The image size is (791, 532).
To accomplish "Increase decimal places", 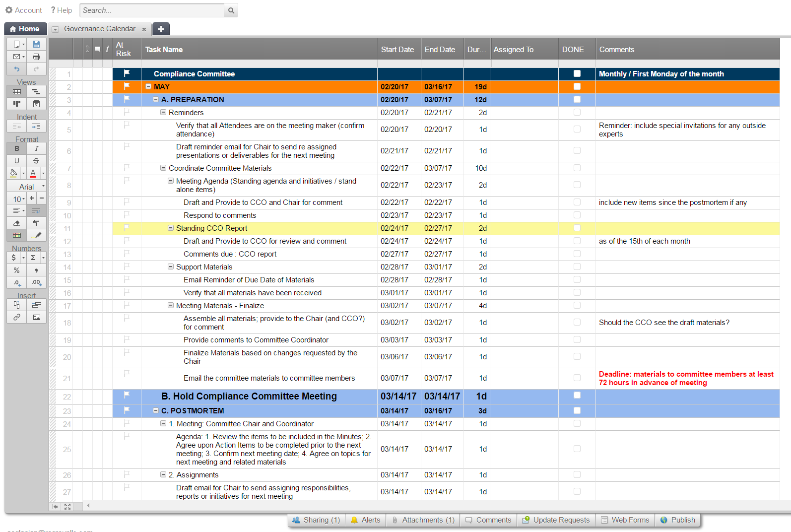I will pyautogui.click(x=36, y=282).
